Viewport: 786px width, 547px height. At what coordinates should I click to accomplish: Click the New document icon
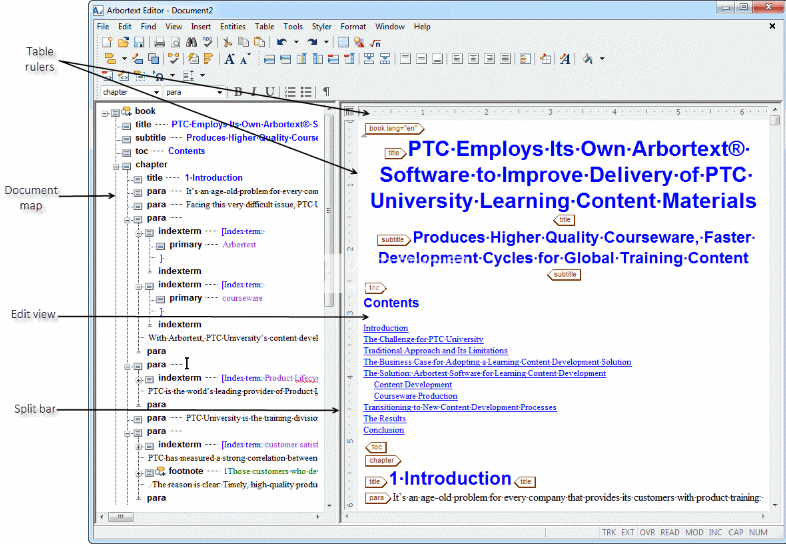pos(107,42)
